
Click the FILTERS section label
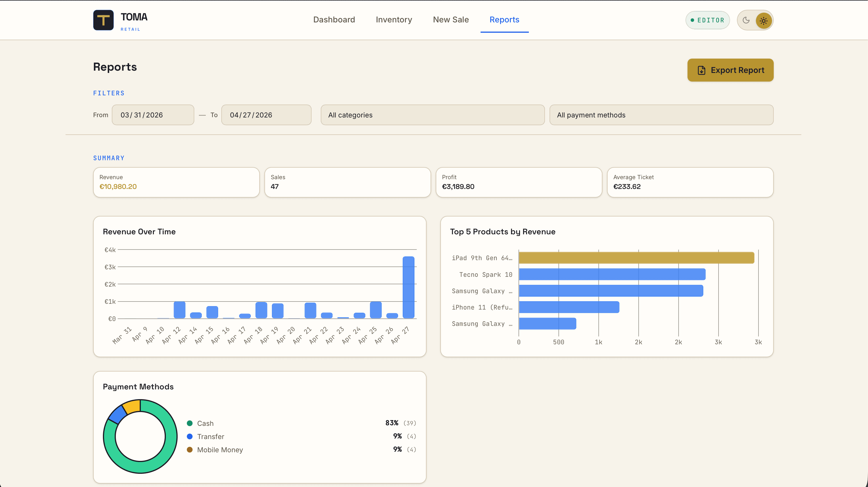(109, 93)
